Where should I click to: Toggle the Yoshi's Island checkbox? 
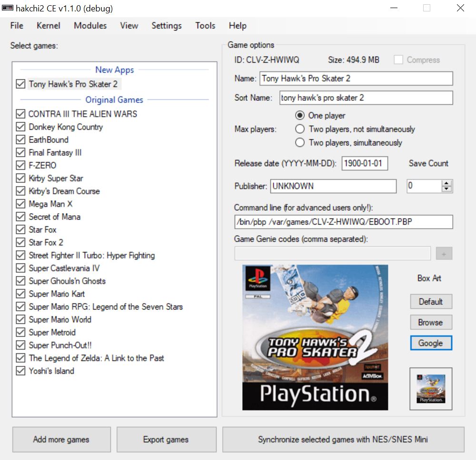click(x=20, y=371)
